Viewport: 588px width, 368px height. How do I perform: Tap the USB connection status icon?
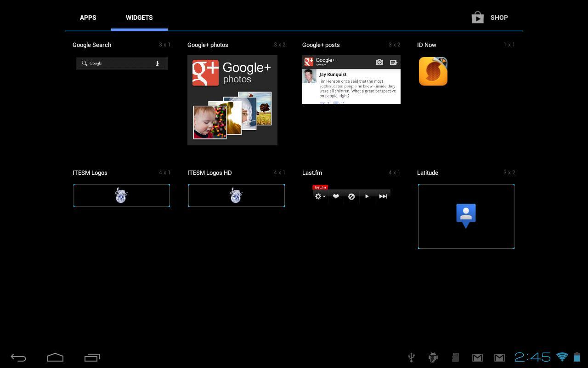pos(411,357)
